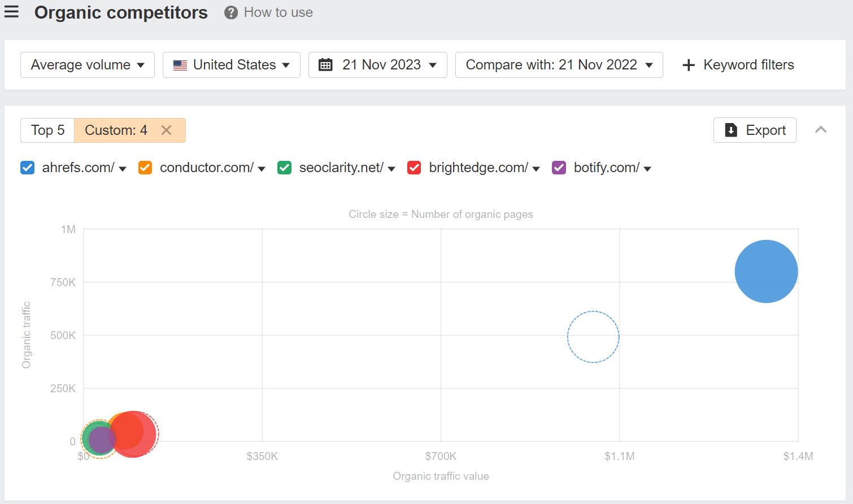The width and height of the screenshot is (853, 504).
Task: Open the navigation sidebar via hamburger icon
Action: tap(12, 12)
